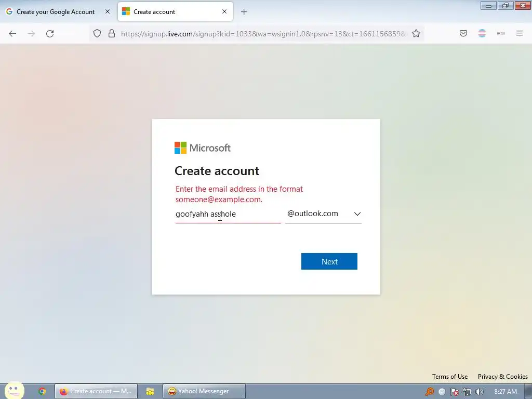
Task: Open the volume speaker tray icon
Action: pyautogui.click(x=480, y=392)
